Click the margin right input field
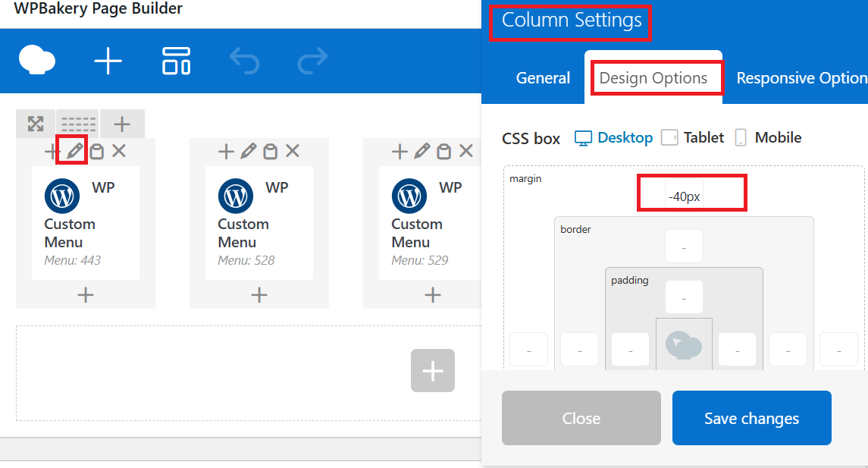 [x=838, y=350]
